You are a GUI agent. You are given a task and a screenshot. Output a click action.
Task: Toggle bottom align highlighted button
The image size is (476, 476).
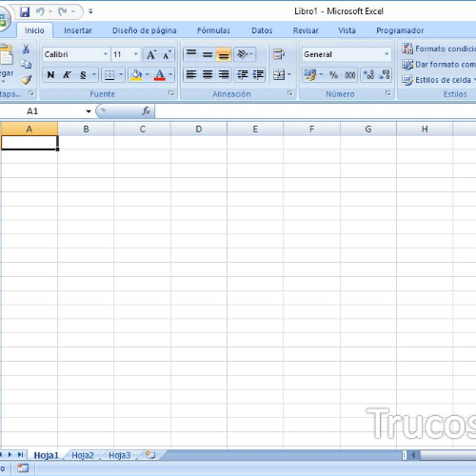[224, 54]
